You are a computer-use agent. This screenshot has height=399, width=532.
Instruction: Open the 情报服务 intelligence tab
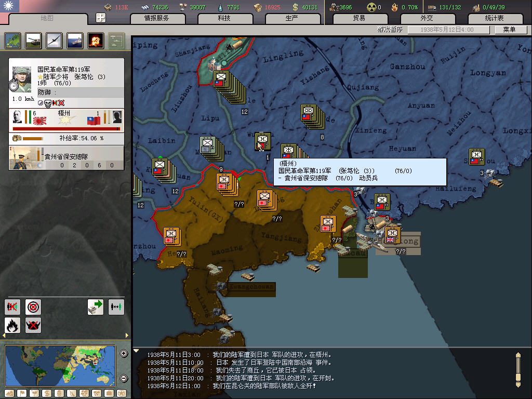(157, 18)
